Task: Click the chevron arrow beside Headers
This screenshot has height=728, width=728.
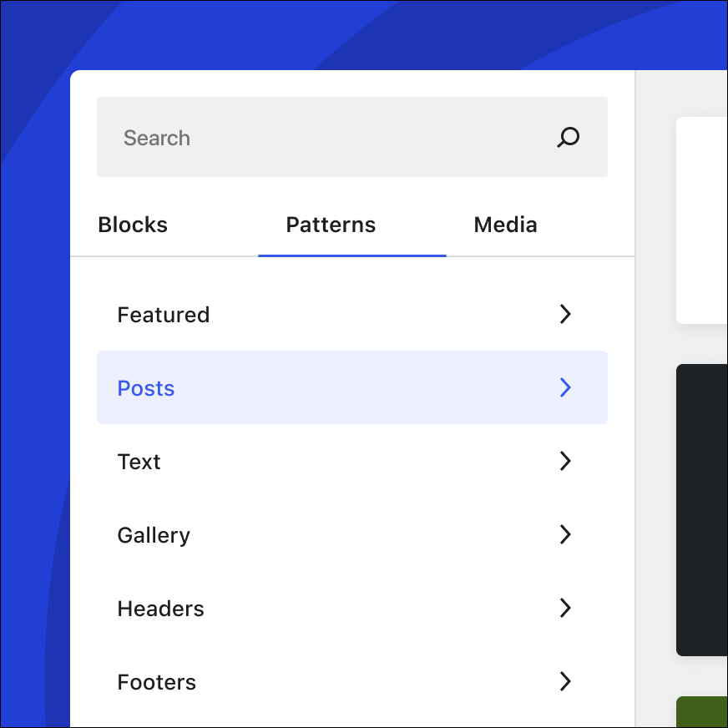Action: coord(565,608)
